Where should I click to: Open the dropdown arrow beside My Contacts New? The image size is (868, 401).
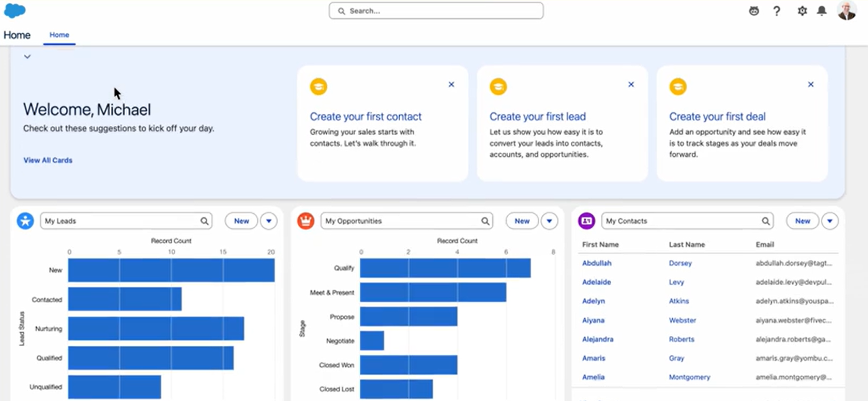coord(830,221)
